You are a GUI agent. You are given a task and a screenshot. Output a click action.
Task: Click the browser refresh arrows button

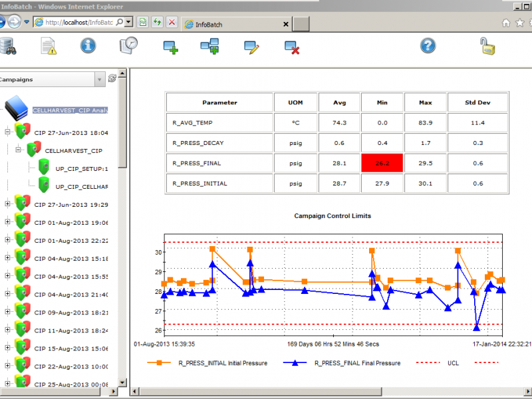click(157, 23)
